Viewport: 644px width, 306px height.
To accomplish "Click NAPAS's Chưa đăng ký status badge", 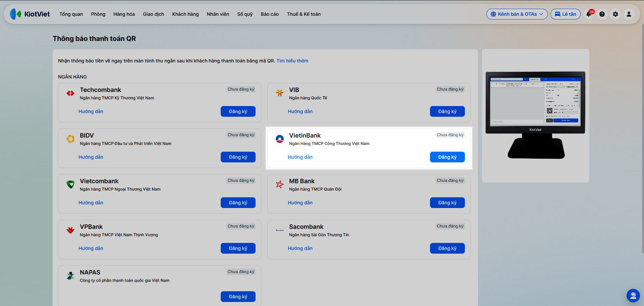I will tap(241, 272).
